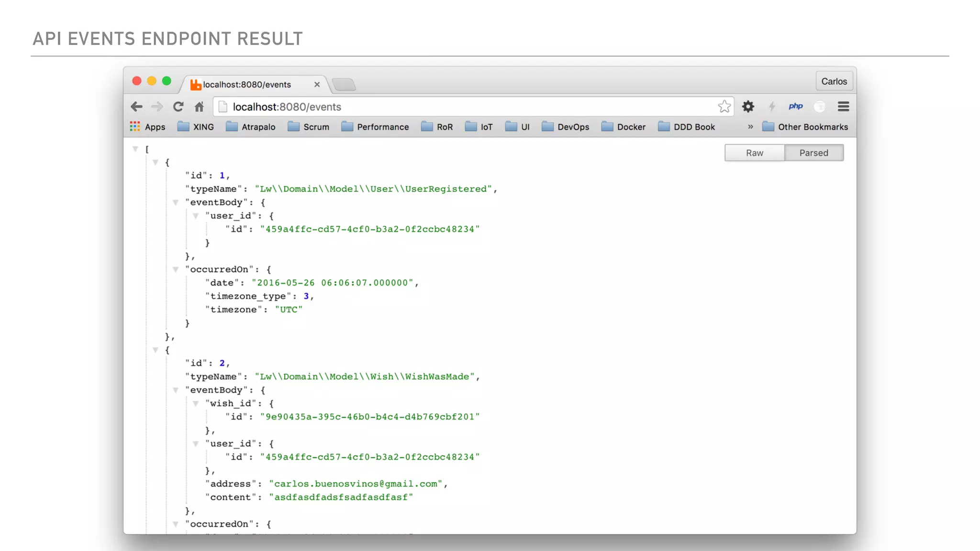Image resolution: width=980 pixels, height=551 pixels.
Task: Open the Chrome hamburger menu
Action: [x=844, y=106]
